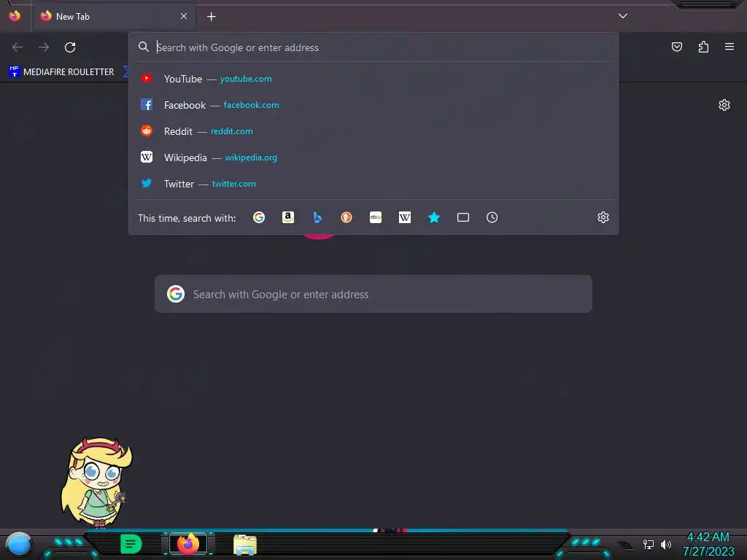Search this time with Amazon icon
Screen dimensions: 747x560
287,217
